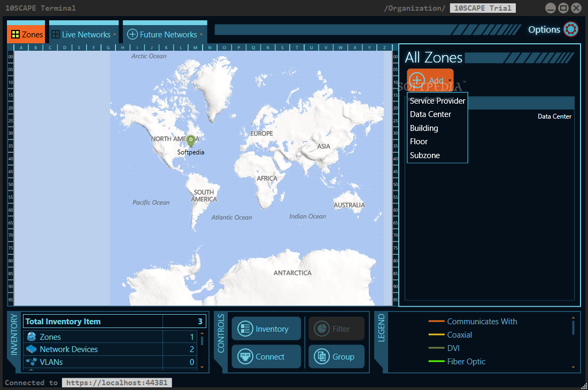Close the 10SCAPE Terminal window

(x=576, y=8)
